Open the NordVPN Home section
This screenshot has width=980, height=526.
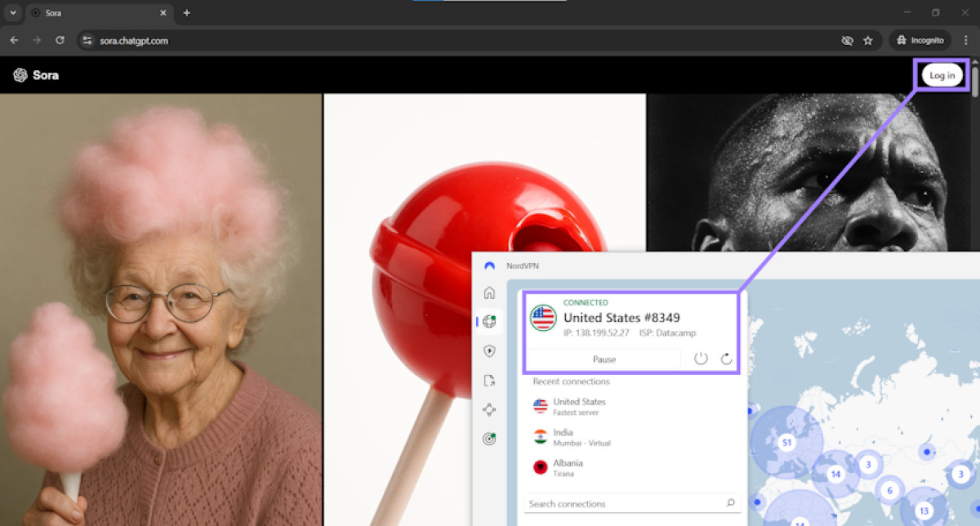(x=489, y=292)
